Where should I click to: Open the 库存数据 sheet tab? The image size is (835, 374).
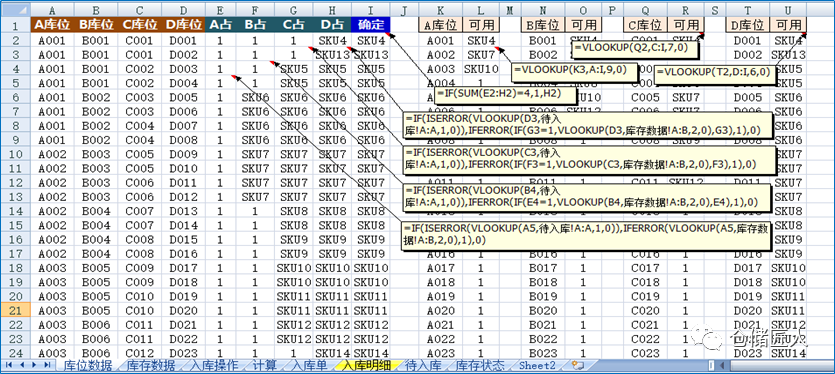click(x=152, y=365)
